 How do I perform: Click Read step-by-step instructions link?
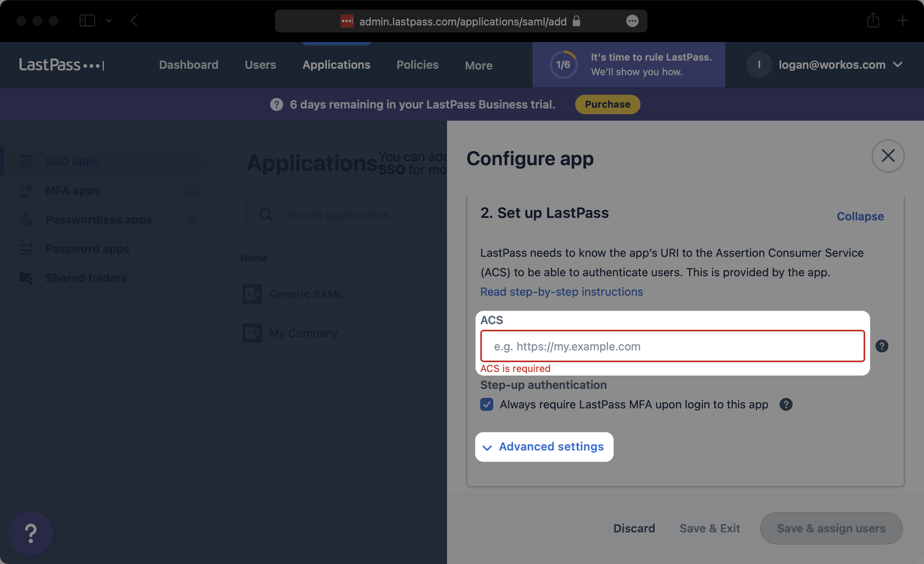[561, 292]
